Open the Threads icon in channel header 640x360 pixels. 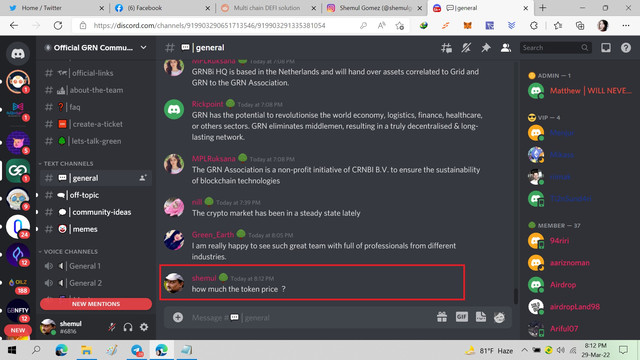point(446,48)
